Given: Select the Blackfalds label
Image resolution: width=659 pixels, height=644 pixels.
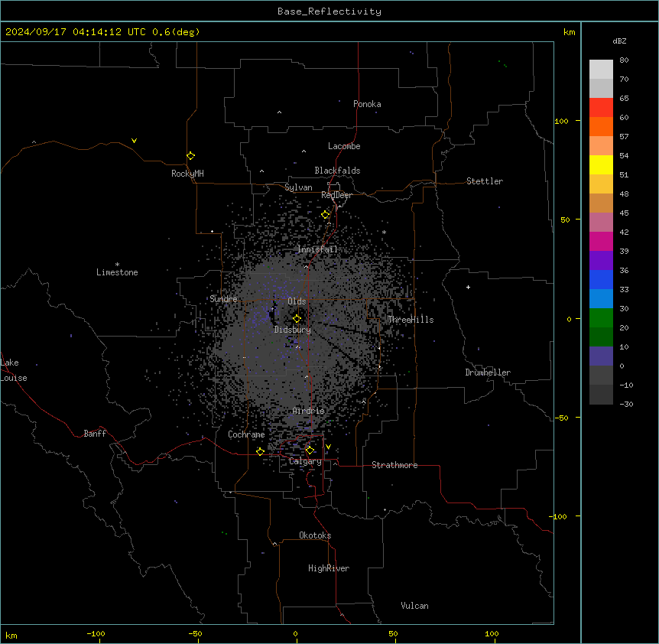Looking at the screenshot, I should click(x=337, y=171).
